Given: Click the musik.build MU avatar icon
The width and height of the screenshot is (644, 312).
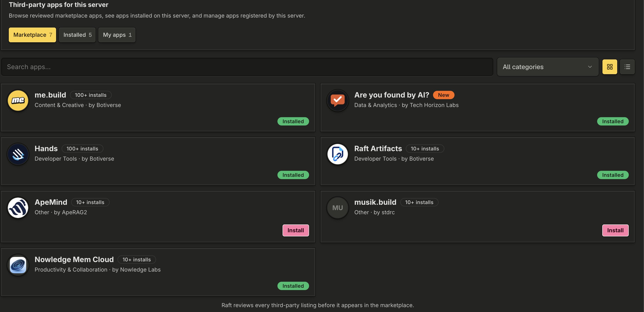Looking at the screenshot, I should (337, 207).
